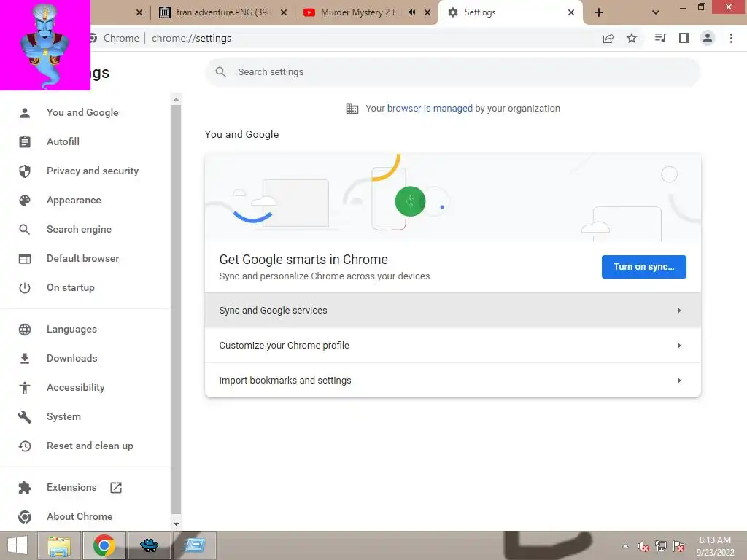Open Downloads settings
Screen dimensions: 747x560
[x=72, y=358]
